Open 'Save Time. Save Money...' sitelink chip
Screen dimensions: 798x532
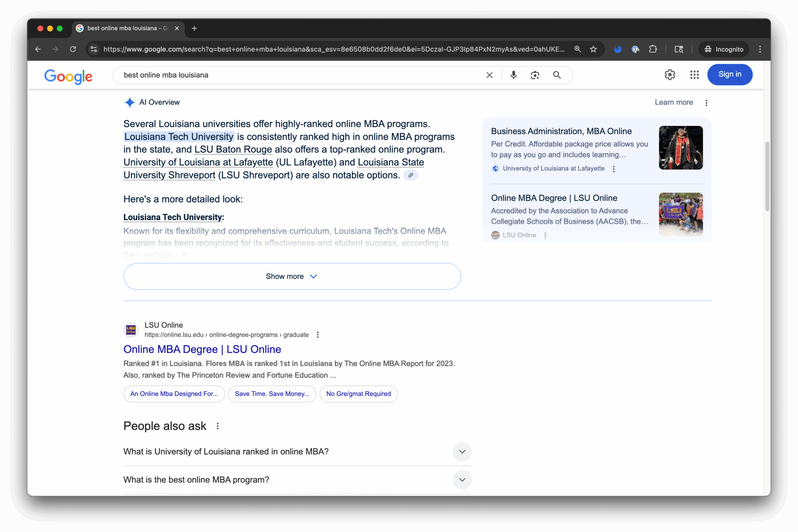(x=272, y=394)
